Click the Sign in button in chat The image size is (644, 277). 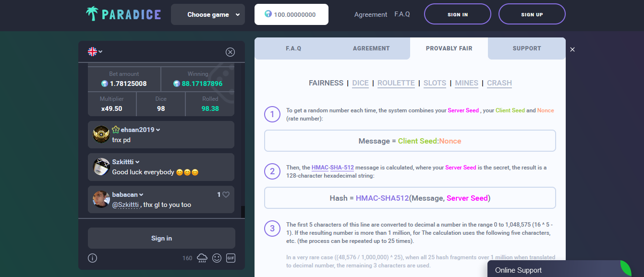161,238
